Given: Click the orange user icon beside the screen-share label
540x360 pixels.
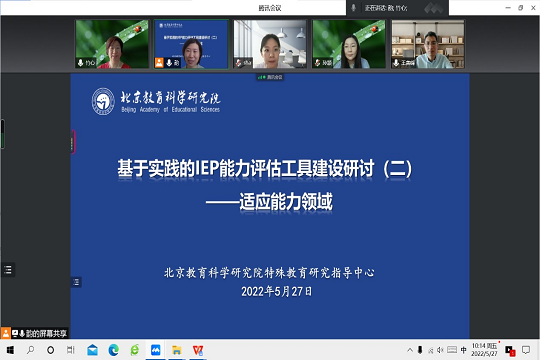Looking at the screenshot, I should [6, 333].
